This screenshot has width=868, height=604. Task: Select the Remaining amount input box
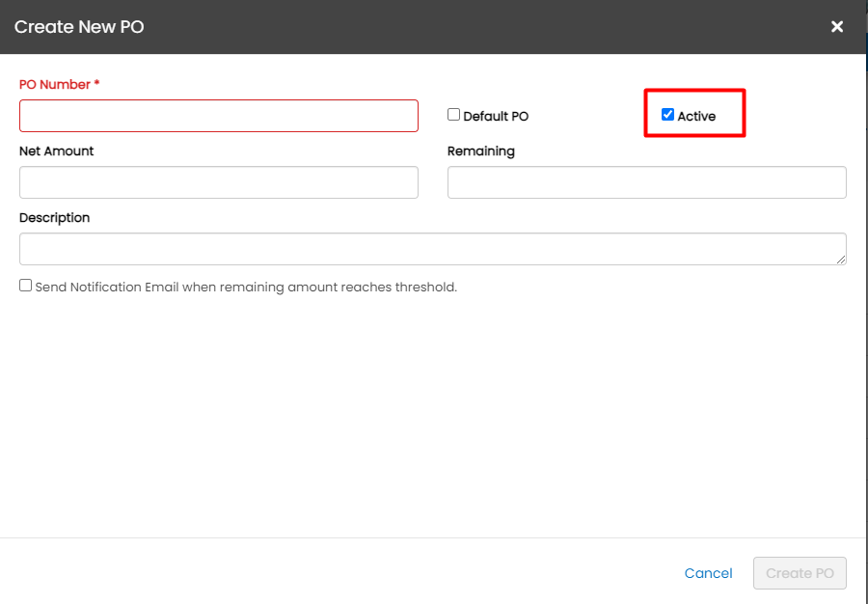646,182
